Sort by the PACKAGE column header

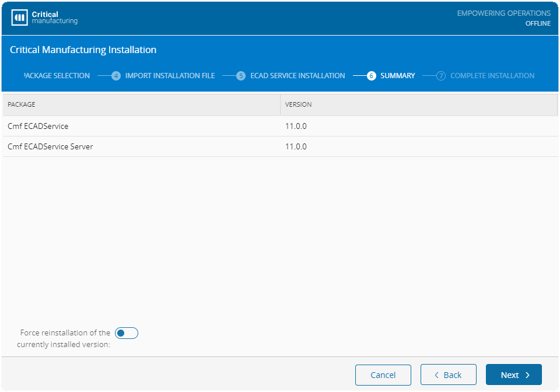(22, 104)
